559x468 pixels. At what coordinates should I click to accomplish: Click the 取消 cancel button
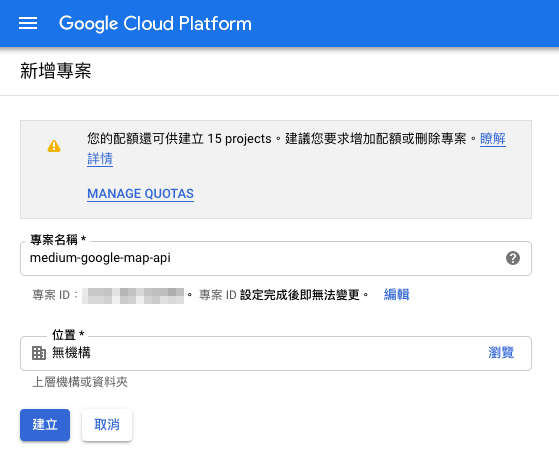[107, 425]
